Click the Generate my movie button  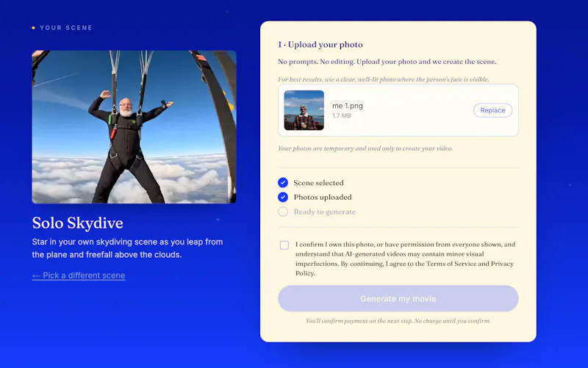click(398, 298)
